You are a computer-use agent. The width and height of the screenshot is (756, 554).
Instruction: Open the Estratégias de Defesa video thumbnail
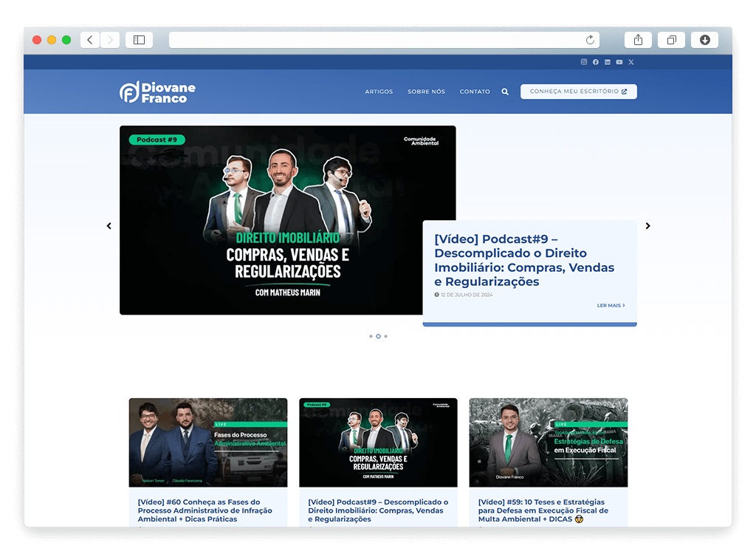(x=548, y=442)
